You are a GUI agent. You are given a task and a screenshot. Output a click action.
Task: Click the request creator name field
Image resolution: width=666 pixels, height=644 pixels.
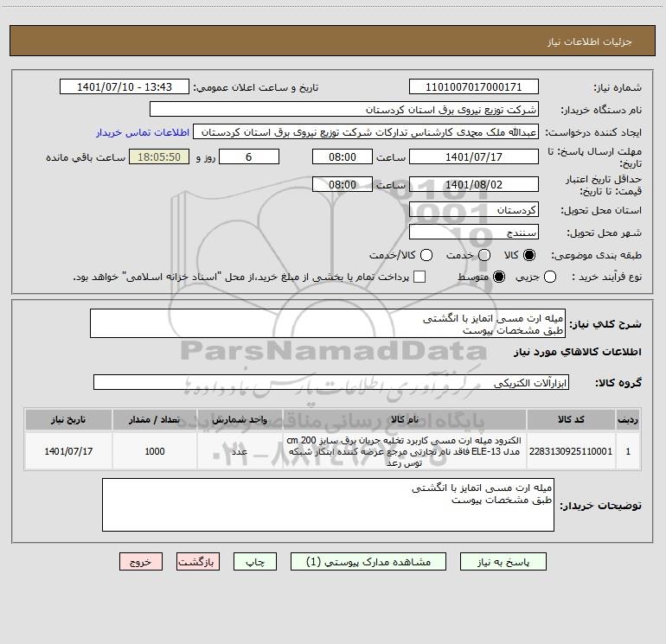(366, 131)
